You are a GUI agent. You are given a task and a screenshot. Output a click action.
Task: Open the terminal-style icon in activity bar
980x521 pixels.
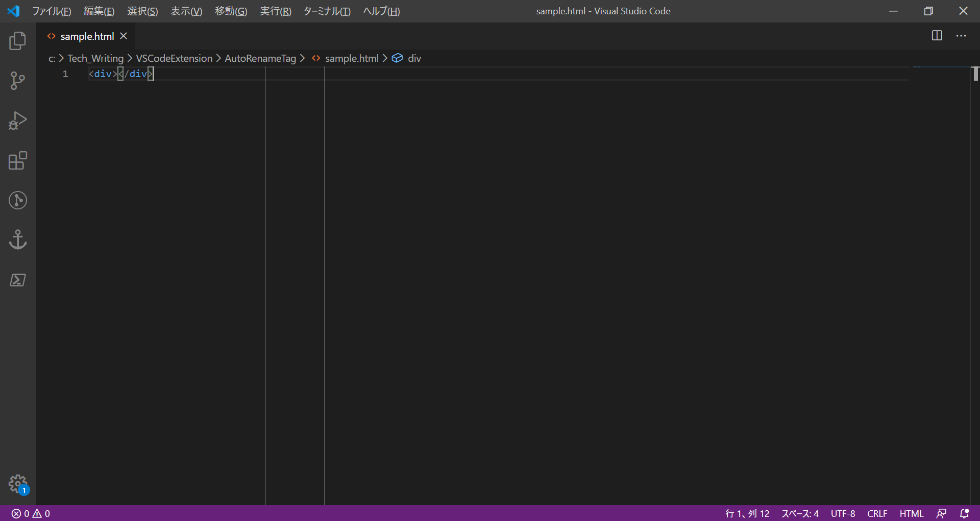[x=18, y=280]
